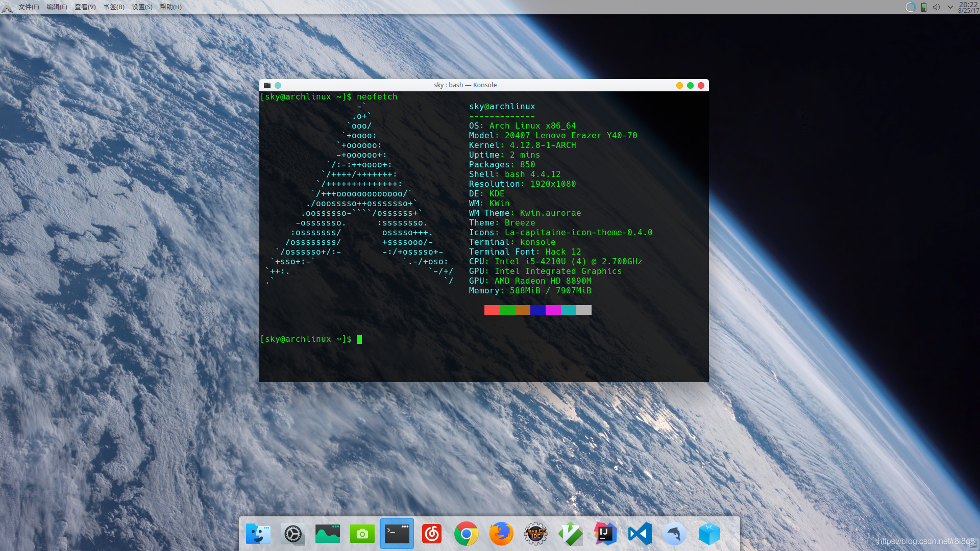Open the clock showing 20:22
Image resolution: width=980 pixels, height=551 pixels.
tap(968, 7)
